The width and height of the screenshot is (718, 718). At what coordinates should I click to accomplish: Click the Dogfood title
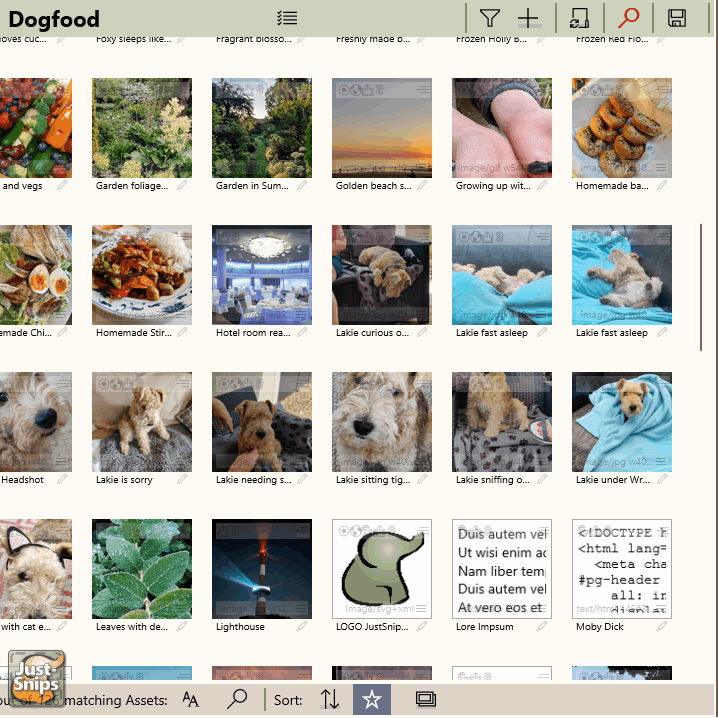point(54,18)
